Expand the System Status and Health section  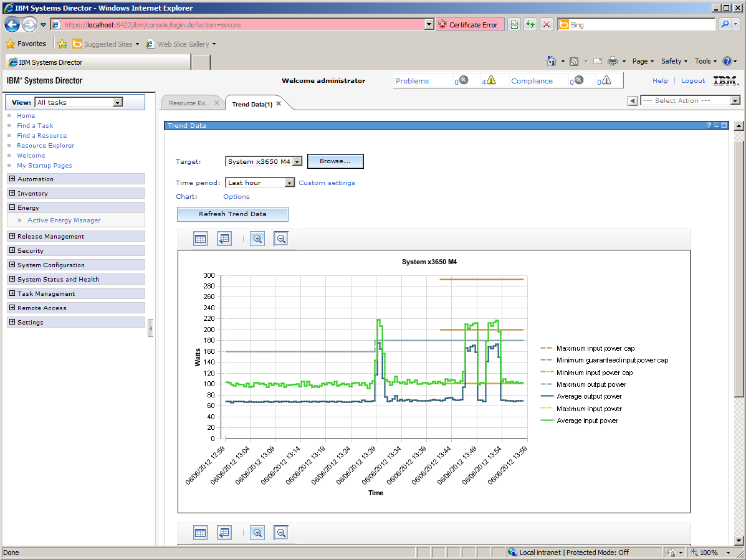click(x=12, y=278)
